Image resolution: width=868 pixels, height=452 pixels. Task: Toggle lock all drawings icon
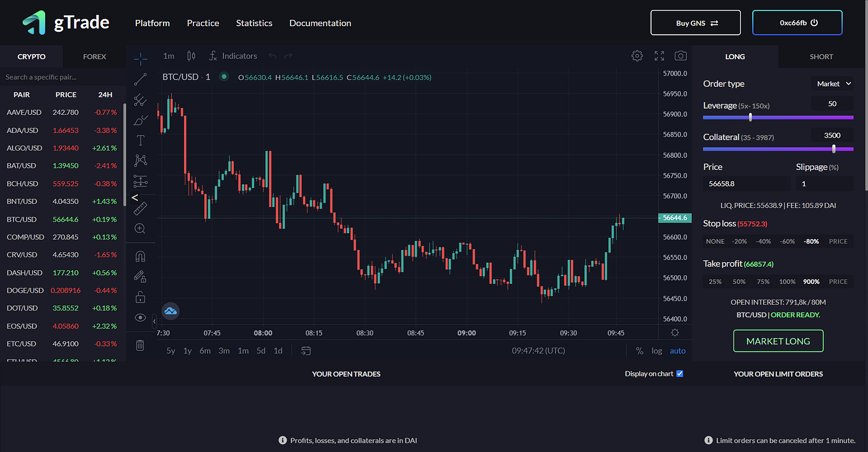coord(141,297)
